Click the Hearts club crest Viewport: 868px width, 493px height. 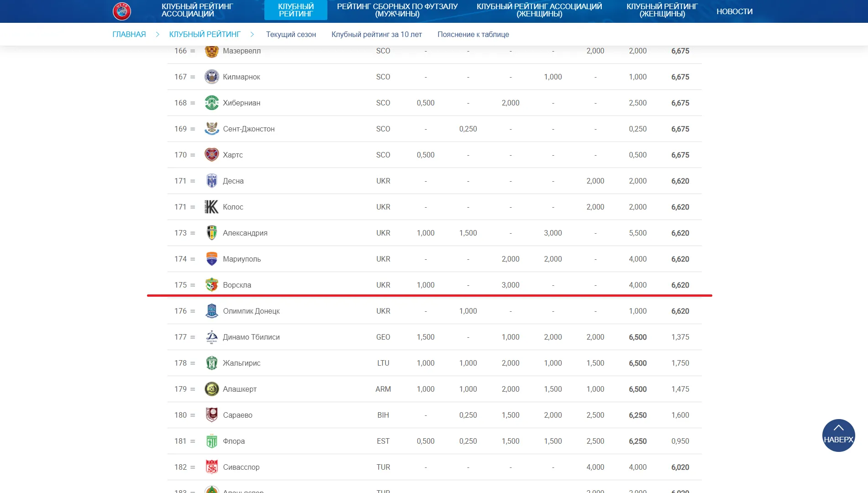pyautogui.click(x=211, y=155)
